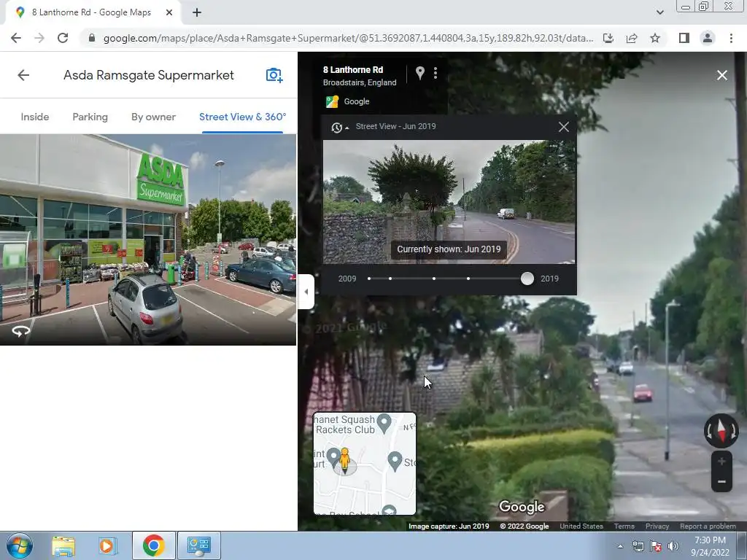Image resolution: width=747 pixels, height=560 pixels.
Task: Click the United States region link
Action: click(581, 526)
